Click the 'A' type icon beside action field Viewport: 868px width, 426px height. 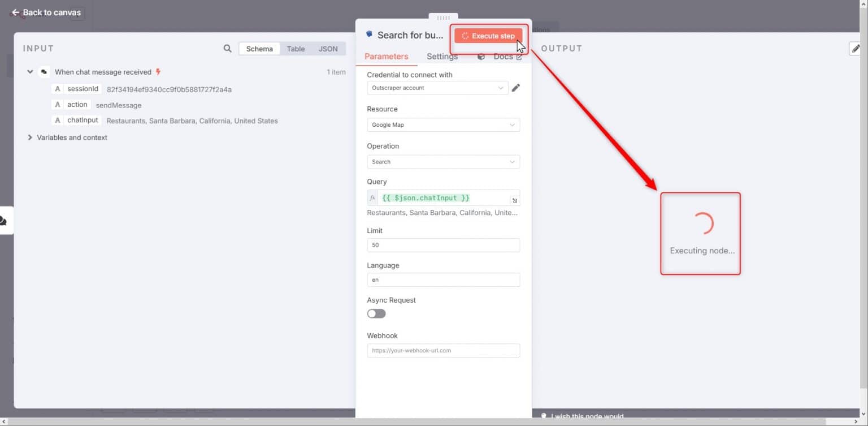[58, 104]
